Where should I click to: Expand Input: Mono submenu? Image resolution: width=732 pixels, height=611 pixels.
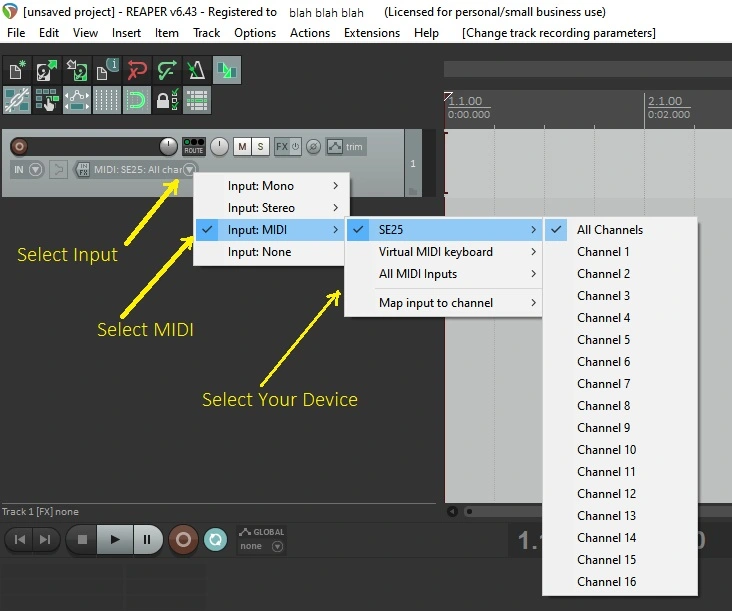(272, 186)
